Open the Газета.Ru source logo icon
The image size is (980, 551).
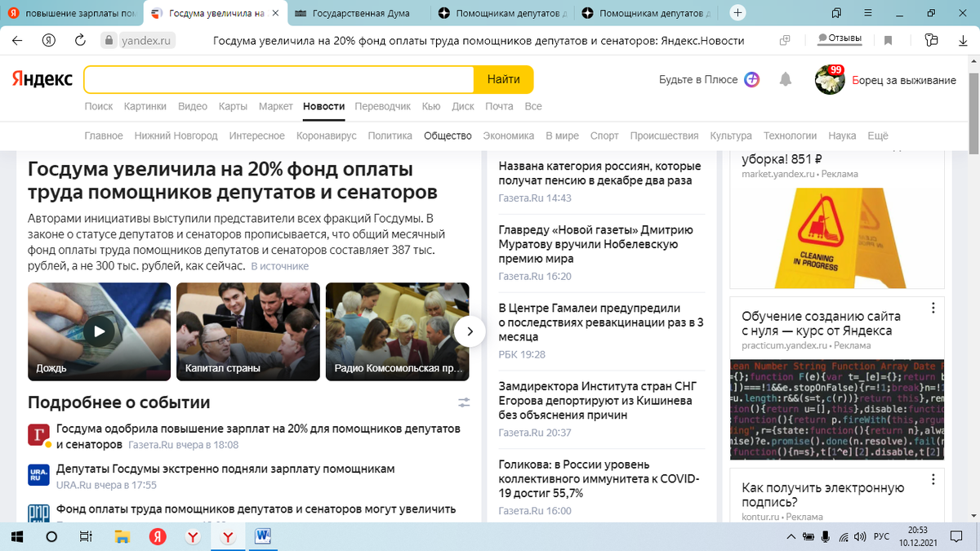39,435
